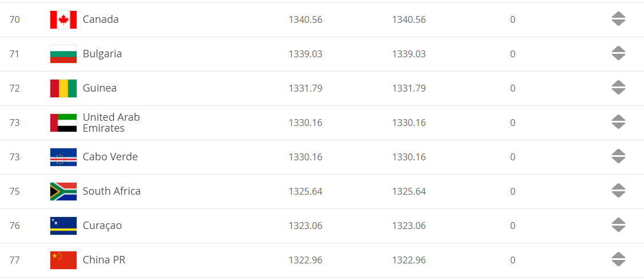
Task: Click the Bulgaria flag icon
Action: tap(63, 54)
